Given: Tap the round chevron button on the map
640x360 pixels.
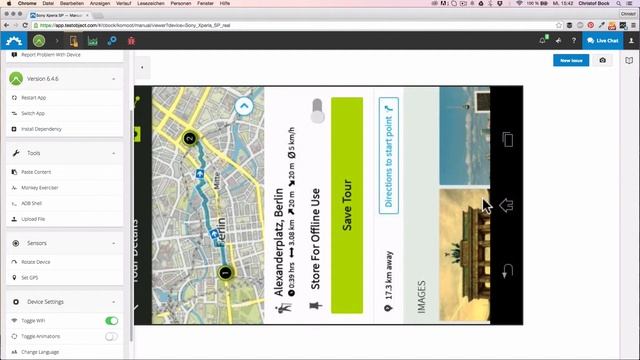Looking at the screenshot, I should 244,106.
